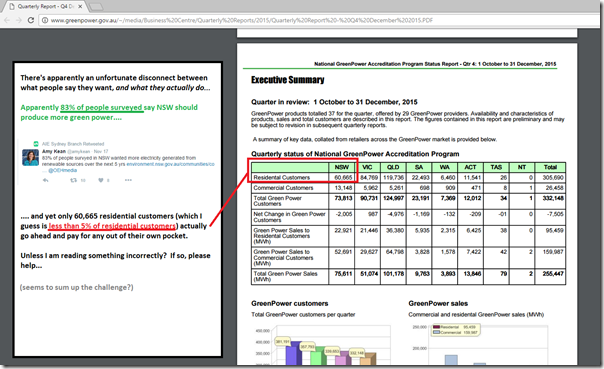
Task: Click the heart like icon under the tweet
Action: tap(101, 180)
